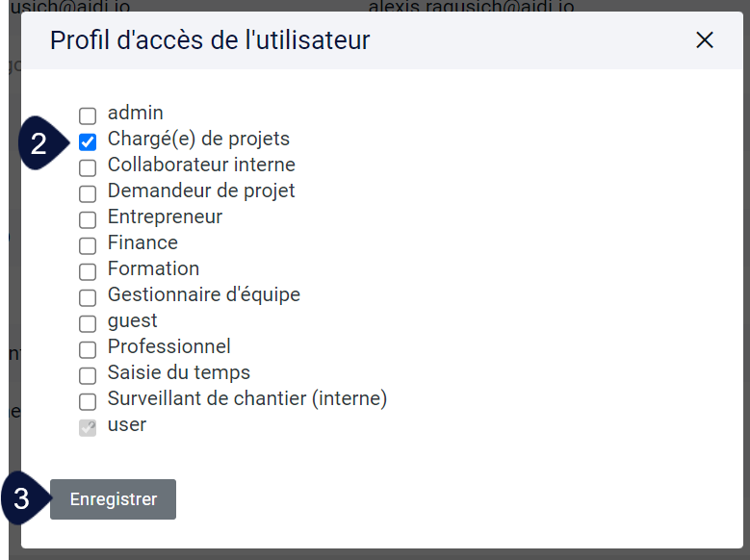Viewport: 750px width, 560px height.
Task: Enable the Collaborateur interne checkbox
Action: tap(88, 167)
